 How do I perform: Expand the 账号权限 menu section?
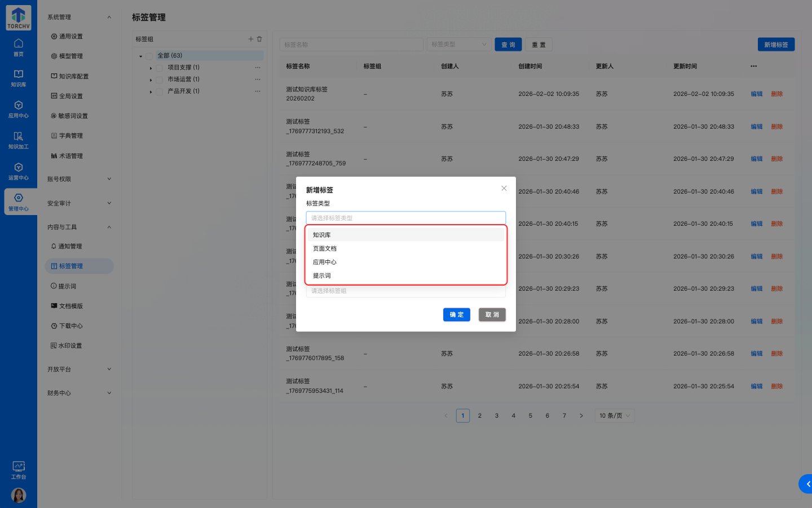pos(79,179)
